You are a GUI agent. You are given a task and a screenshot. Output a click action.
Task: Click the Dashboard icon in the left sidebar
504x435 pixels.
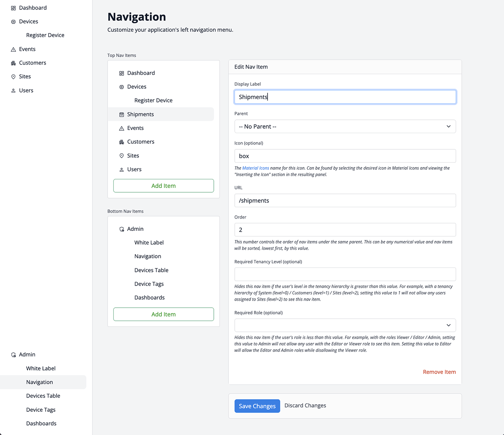click(x=13, y=8)
